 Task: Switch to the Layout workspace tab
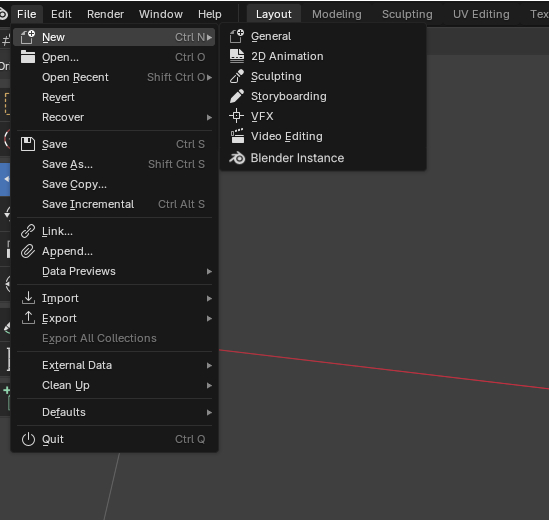pos(273,14)
